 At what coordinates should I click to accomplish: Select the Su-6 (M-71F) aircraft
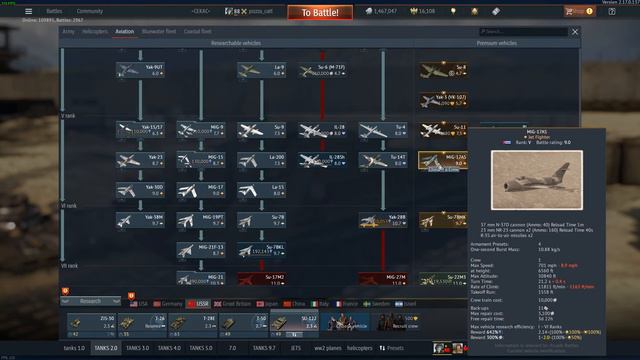point(322,70)
